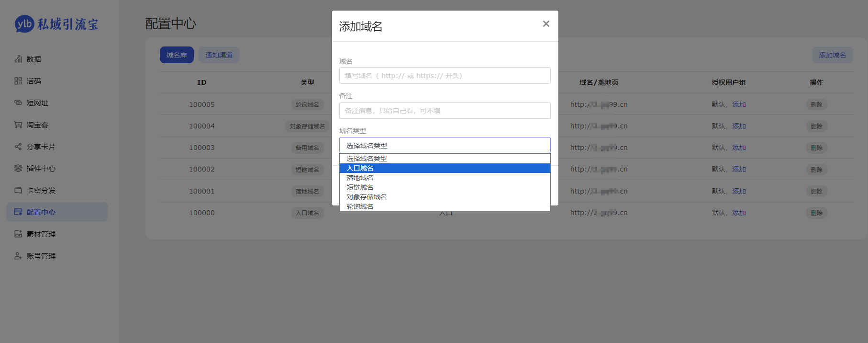868x343 pixels.
Task: Click the 活码 QR icon in sidebar
Action: [18, 81]
